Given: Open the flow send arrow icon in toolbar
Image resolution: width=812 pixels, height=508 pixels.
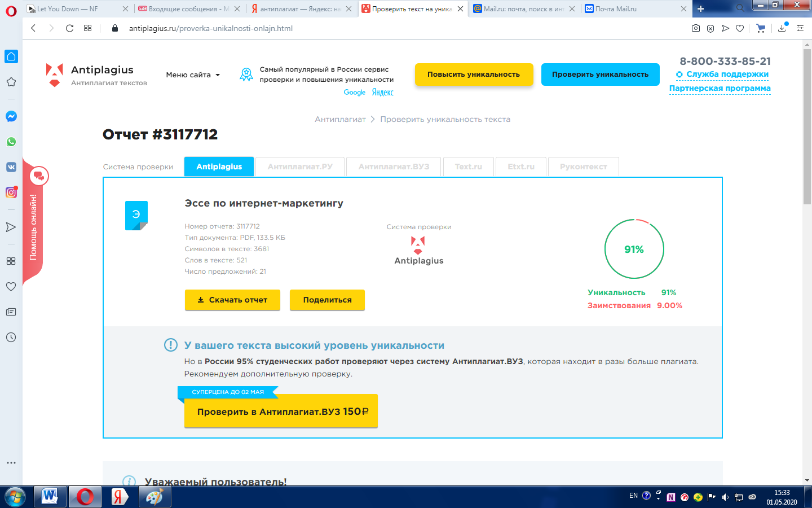Looking at the screenshot, I should [x=725, y=28].
